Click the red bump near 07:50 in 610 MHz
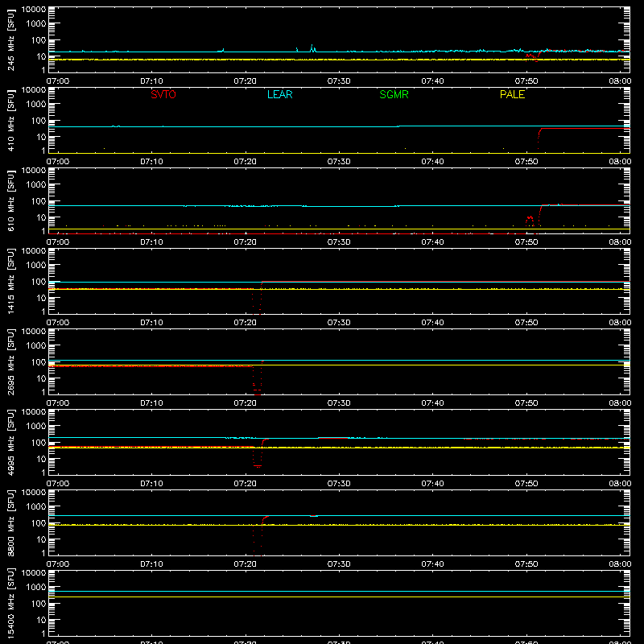Viewport: 644px width, 644px height. [x=530, y=221]
